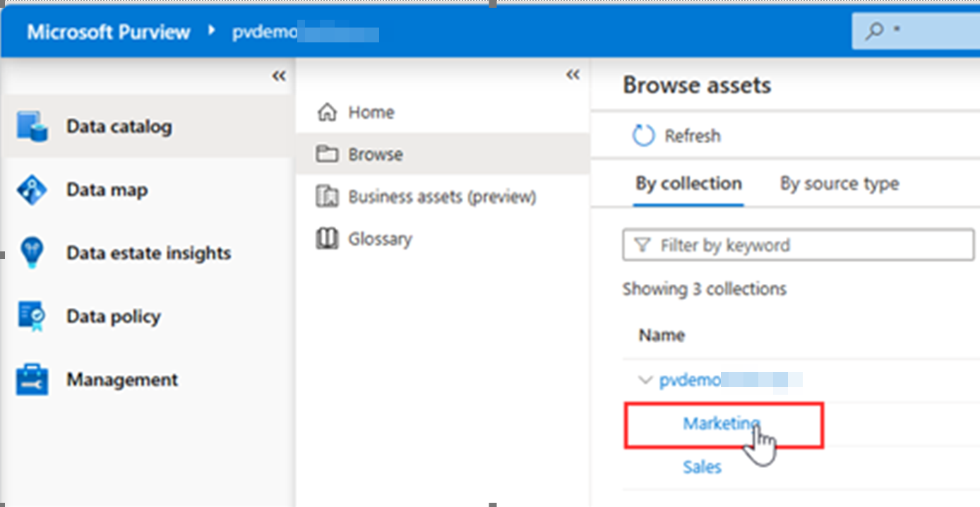Open the Marketing collection link
This screenshot has height=507, width=980.
coord(722,423)
